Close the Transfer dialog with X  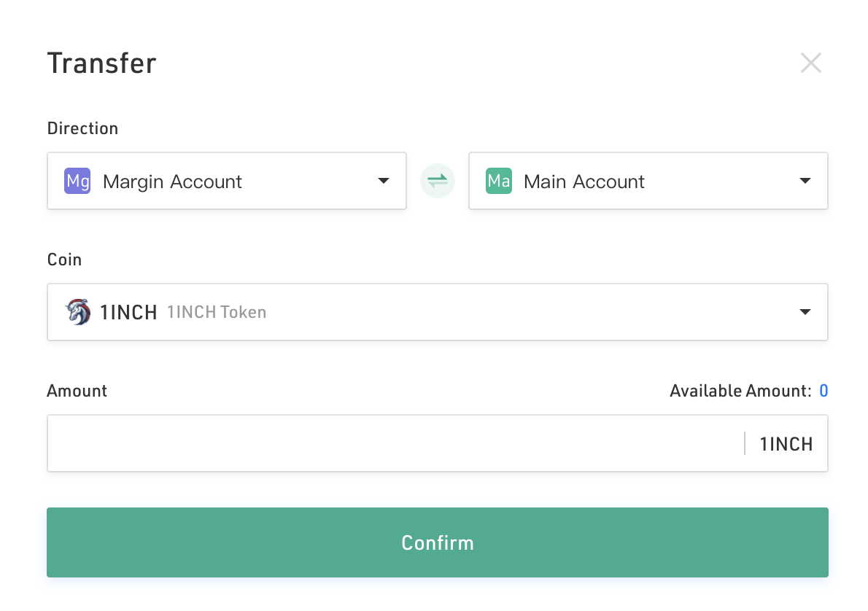pyautogui.click(x=811, y=63)
